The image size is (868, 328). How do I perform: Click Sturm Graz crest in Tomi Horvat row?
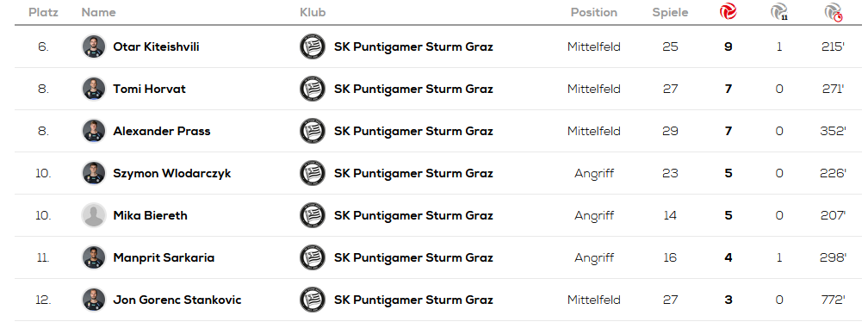313,89
